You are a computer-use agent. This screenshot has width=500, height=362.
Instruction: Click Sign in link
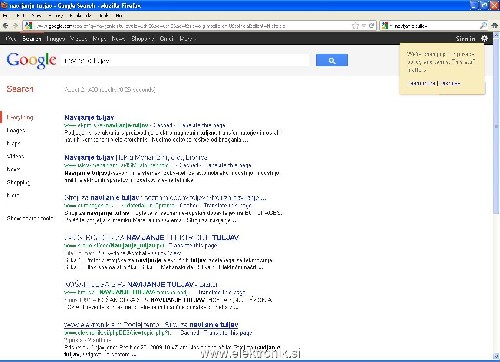(465, 39)
